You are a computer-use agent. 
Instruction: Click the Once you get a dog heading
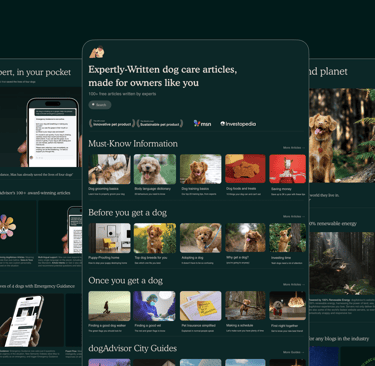[x=125, y=281]
